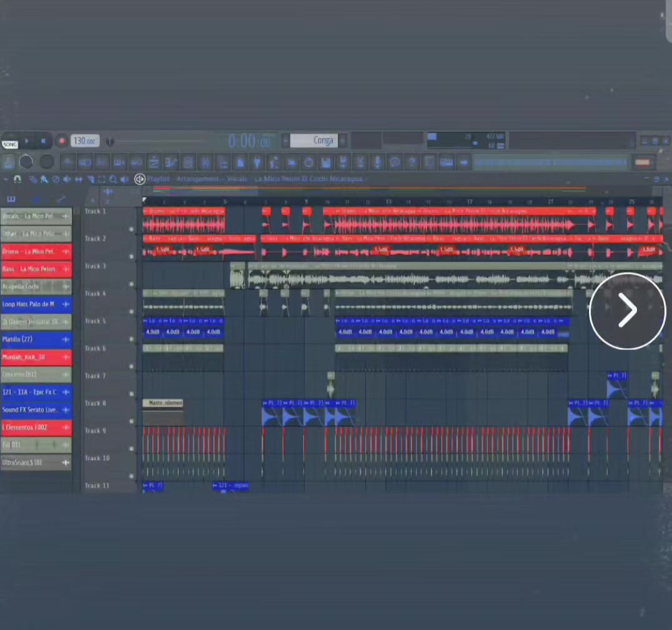The width and height of the screenshot is (672, 630).
Task: Select the slip tool with double arrow
Action: click(x=79, y=179)
